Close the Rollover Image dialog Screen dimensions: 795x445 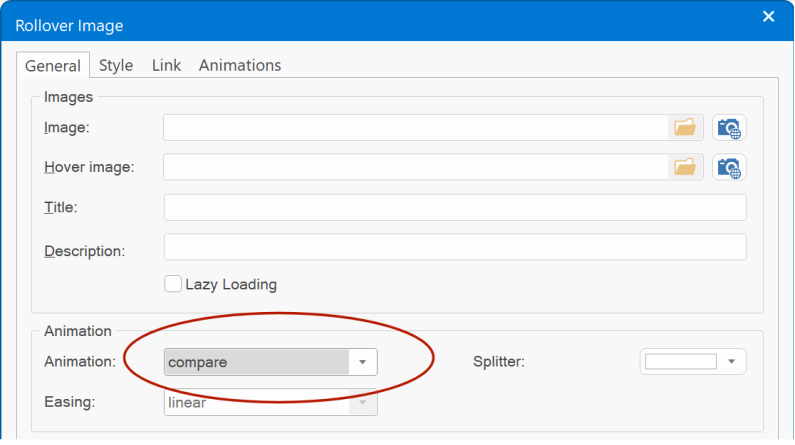pos(769,17)
